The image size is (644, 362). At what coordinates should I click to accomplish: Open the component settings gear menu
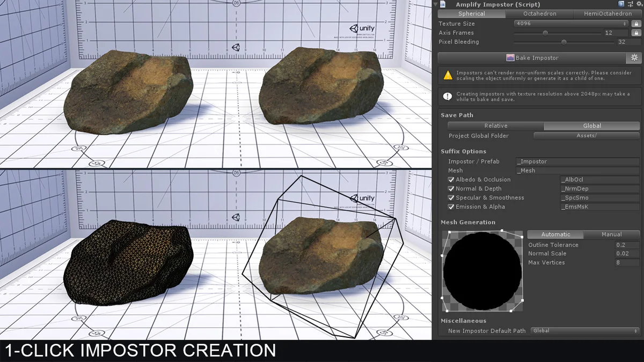pos(638,4)
